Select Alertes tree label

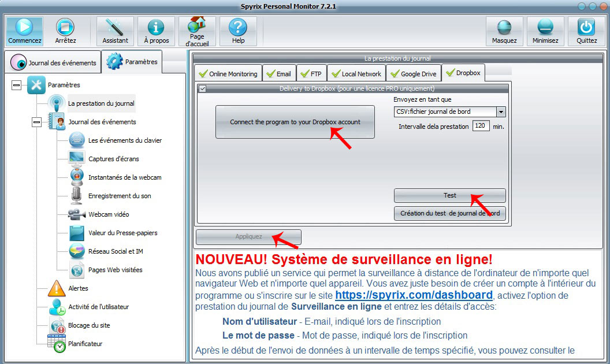(78, 288)
